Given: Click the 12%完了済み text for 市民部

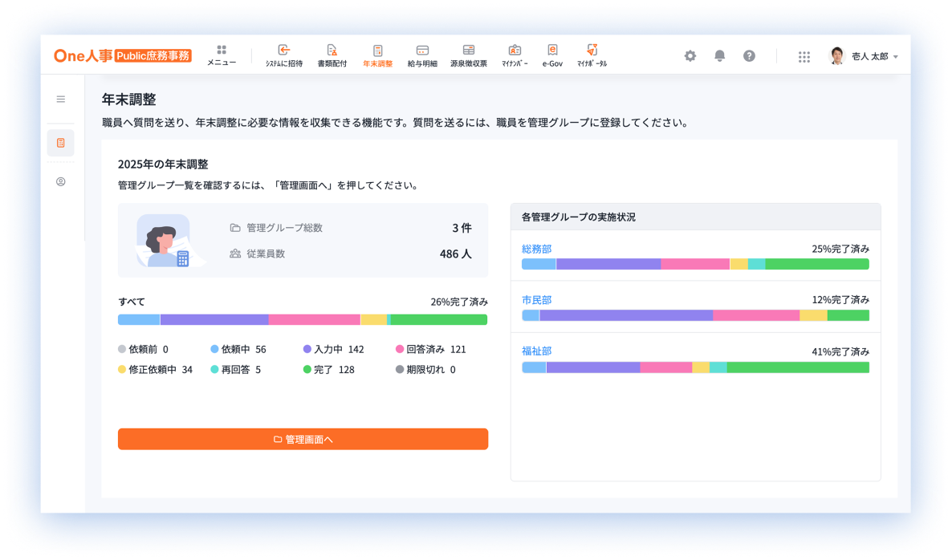Looking at the screenshot, I should (840, 300).
